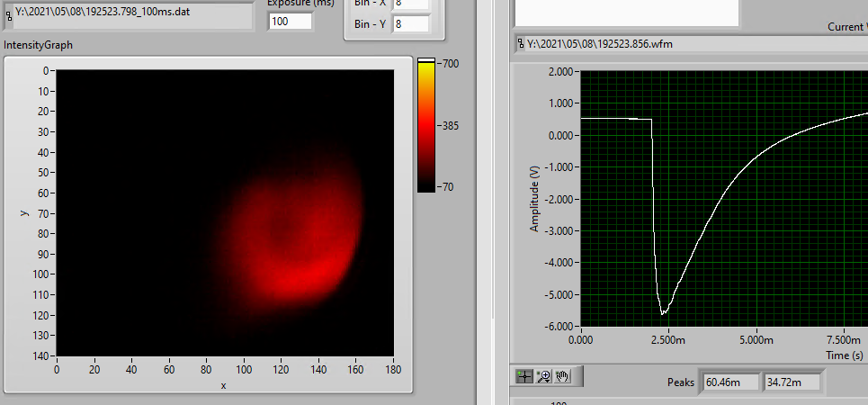Click path icon beside the .dat file
868x405 pixels.
[x=9, y=15]
